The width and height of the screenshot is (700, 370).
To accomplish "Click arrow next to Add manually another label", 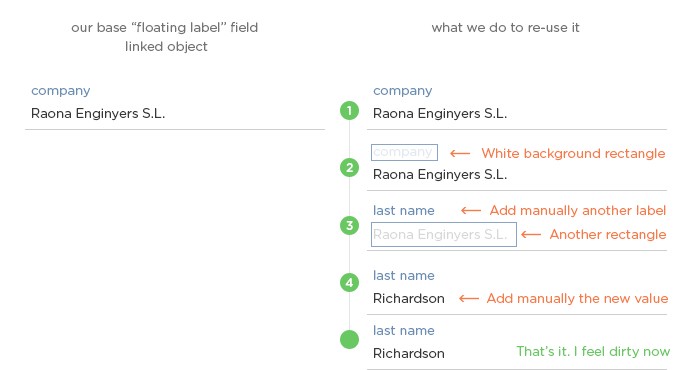I will (471, 211).
